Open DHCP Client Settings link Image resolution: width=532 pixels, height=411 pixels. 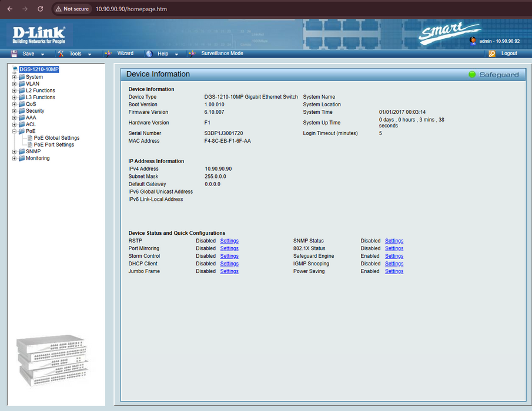pos(229,264)
